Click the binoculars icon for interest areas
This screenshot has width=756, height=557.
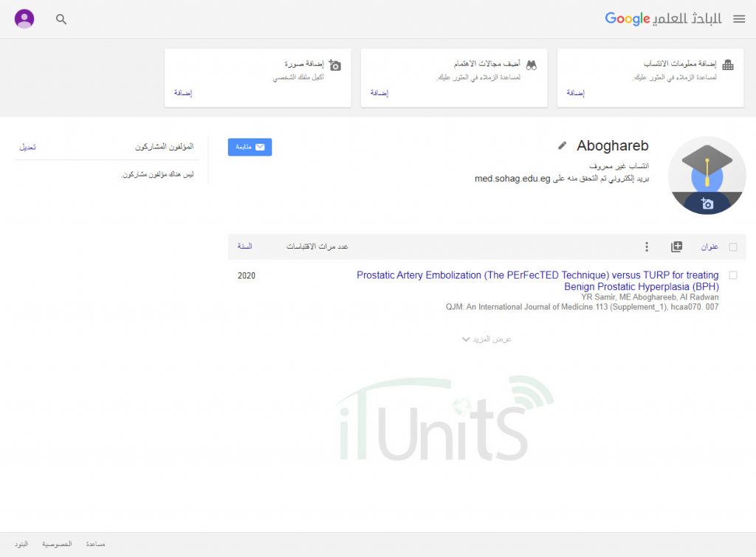tap(531, 65)
